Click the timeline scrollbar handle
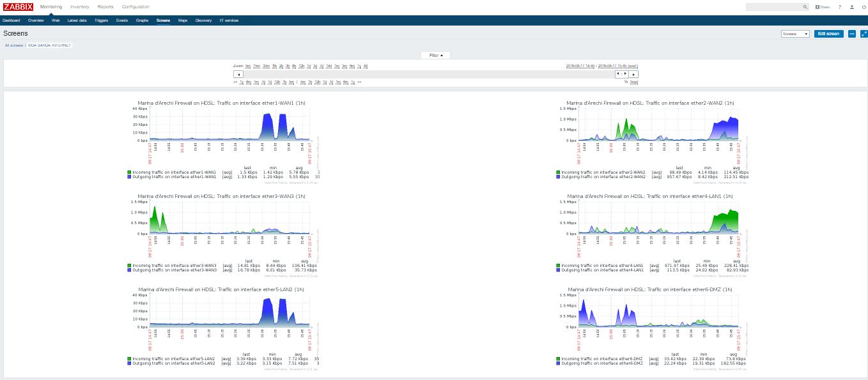This screenshot has width=868, height=380. [x=621, y=74]
